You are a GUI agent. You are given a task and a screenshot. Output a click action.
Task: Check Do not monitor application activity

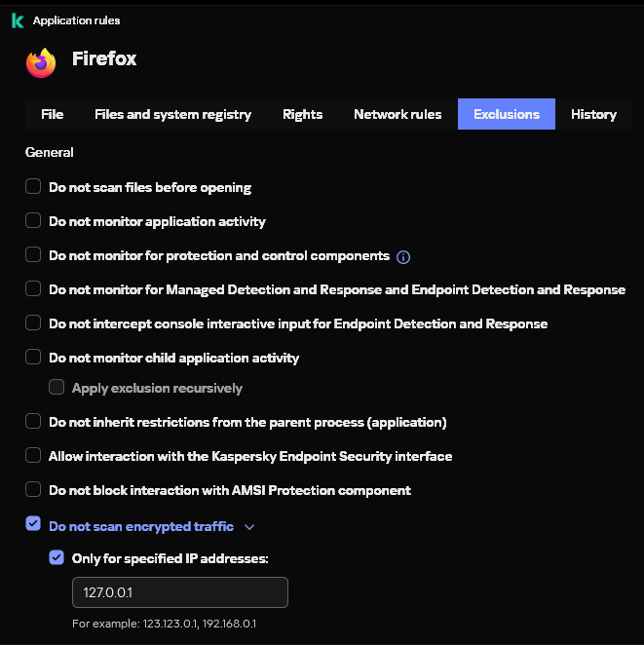pos(33,221)
